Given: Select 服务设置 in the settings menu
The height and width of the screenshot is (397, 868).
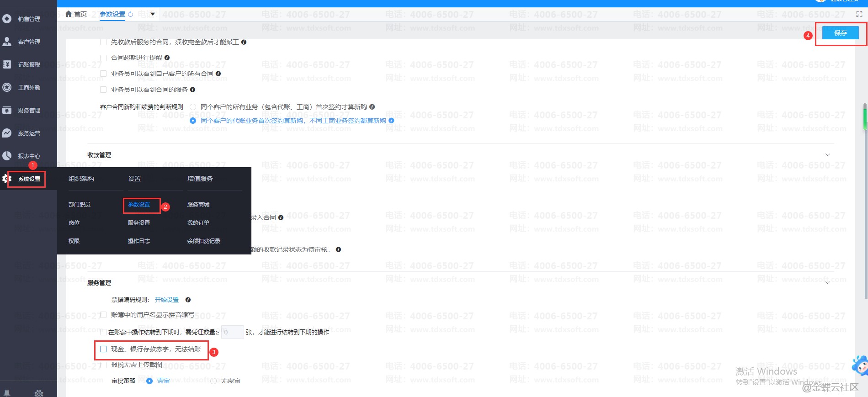Looking at the screenshot, I should [x=139, y=222].
